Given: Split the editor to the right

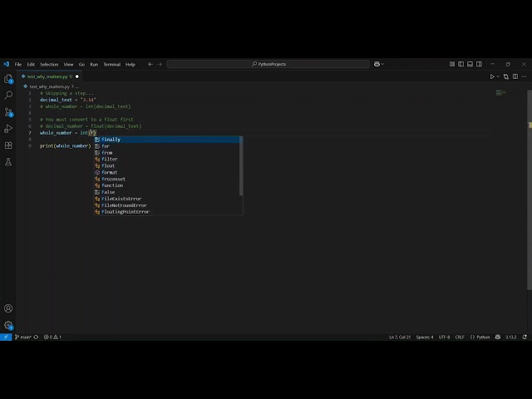Looking at the screenshot, I should click(515, 76).
